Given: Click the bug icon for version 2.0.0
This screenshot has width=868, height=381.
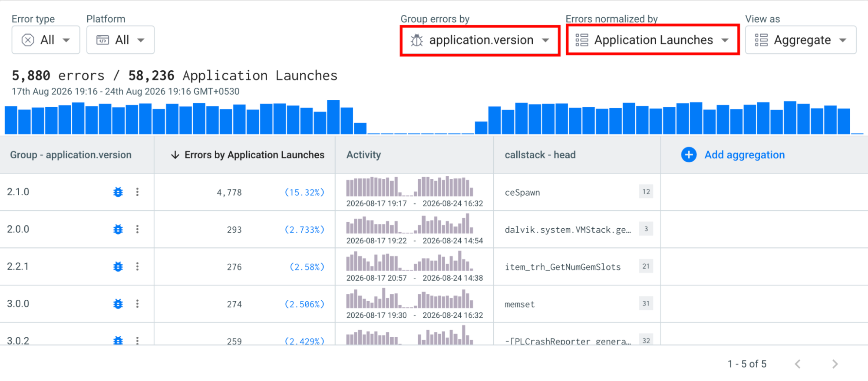Looking at the screenshot, I should point(118,229).
